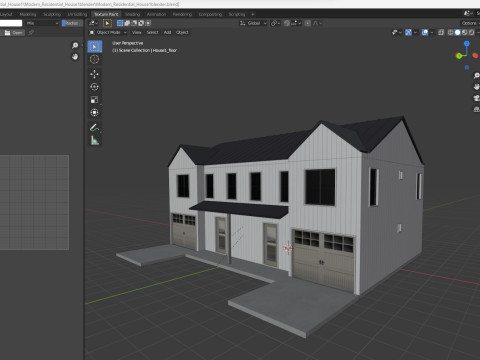Switch to the Compositing workspace tab
This screenshot has width=480, height=360.
coord(210,14)
